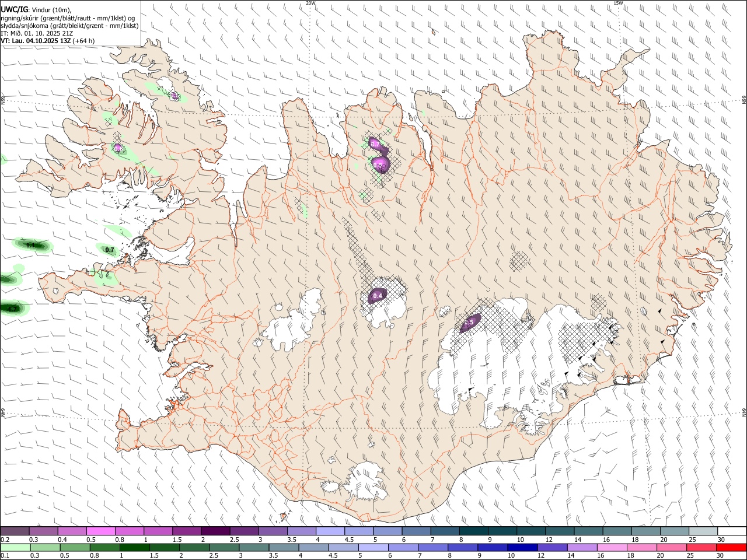
Task: Select the dark teal upper swatch between 8 and 9
Action: pyautogui.click(x=473, y=531)
